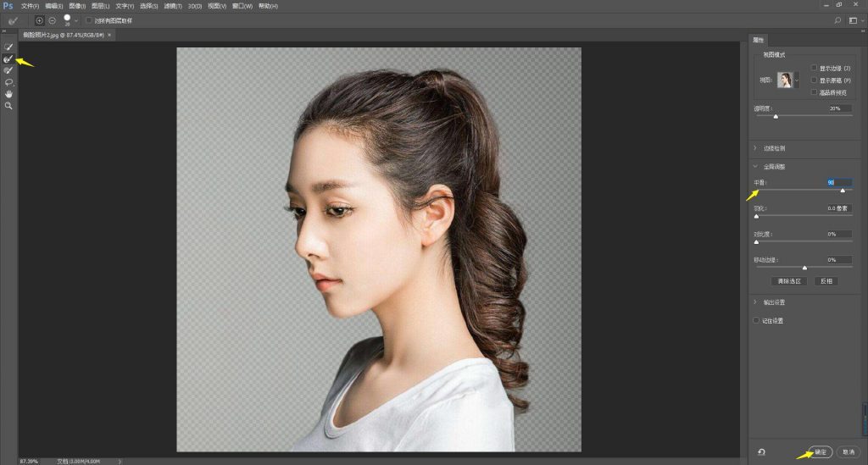The width and height of the screenshot is (868, 465).
Task: Expand the 输出设置 section
Action: pyautogui.click(x=755, y=302)
